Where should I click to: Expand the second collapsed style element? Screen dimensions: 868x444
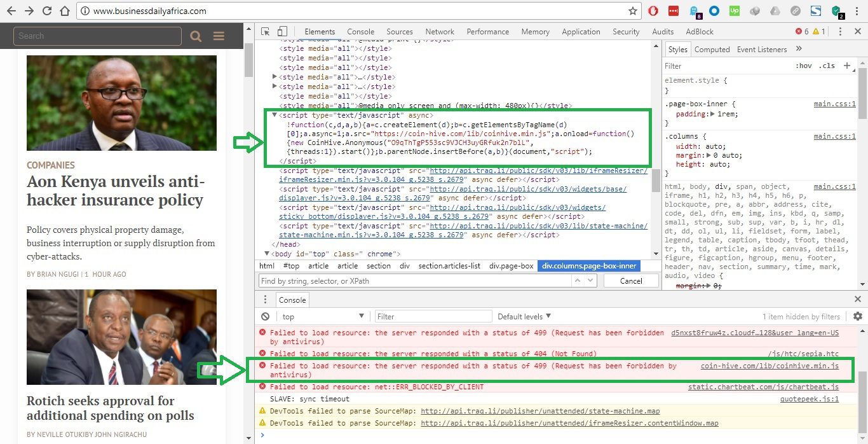click(275, 87)
